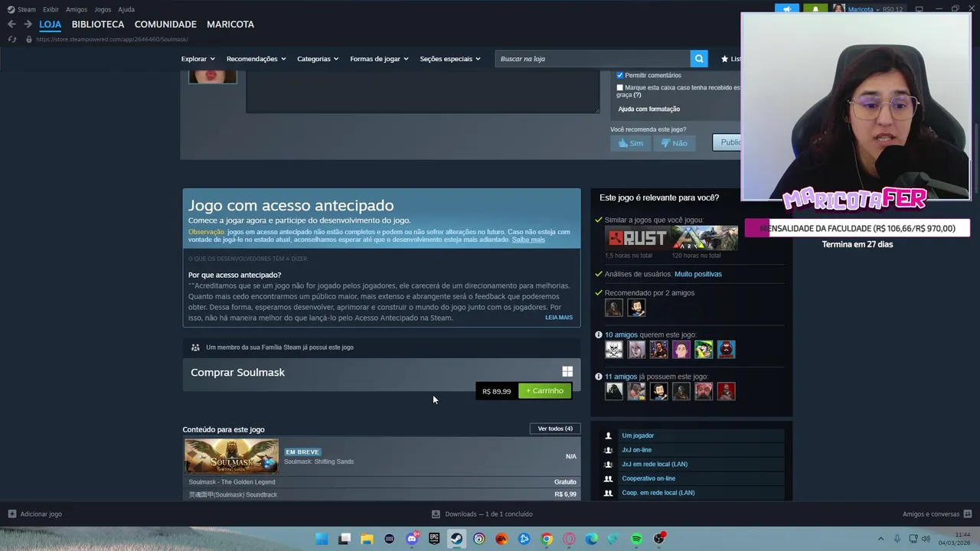Add Soulmask to cart with '+ Carrinho'
The image size is (980, 551).
pyautogui.click(x=545, y=391)
